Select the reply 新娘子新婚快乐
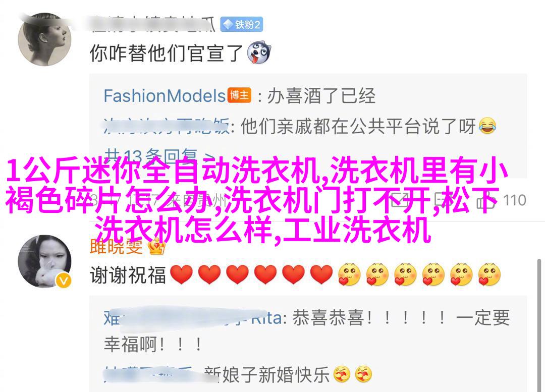 [x=266, y=375]
